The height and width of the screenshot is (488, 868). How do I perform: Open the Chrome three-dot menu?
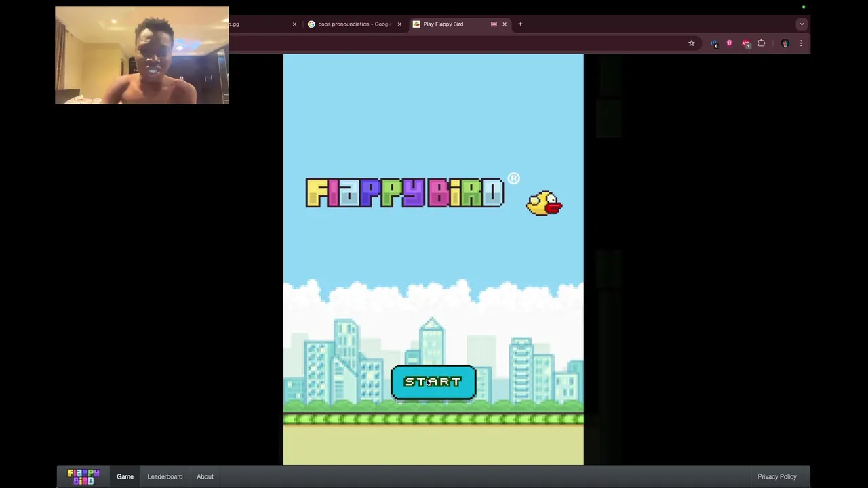click(x=801, y=43)
